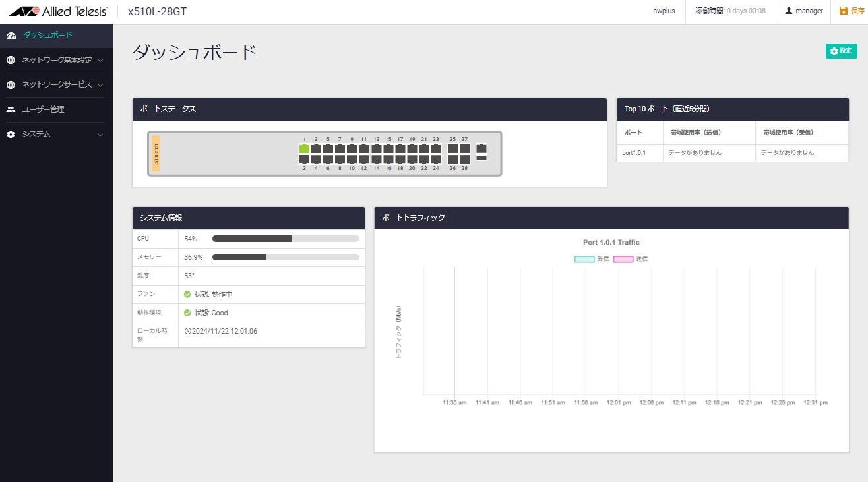Screen dimensions: 868x482
Task: Click the 動作環境 状態: Good status
Action: (x=206, y=313)
